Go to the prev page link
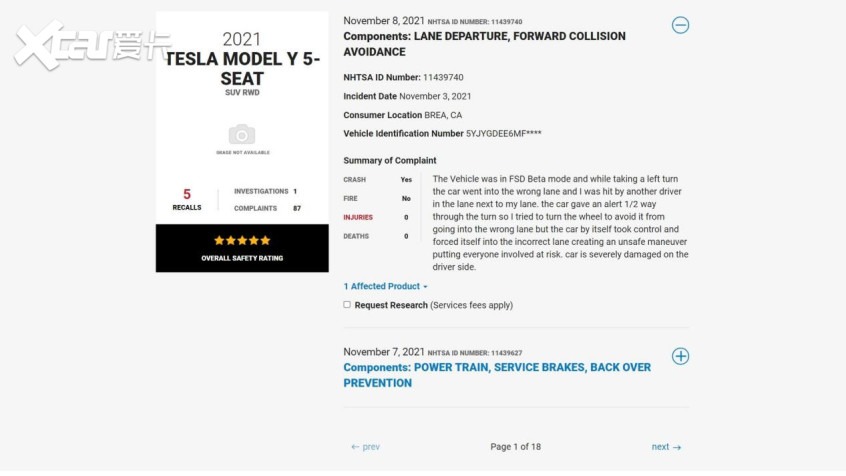This screenshot has height=476, width=846. pyautogui.click(x=365, y=447)
